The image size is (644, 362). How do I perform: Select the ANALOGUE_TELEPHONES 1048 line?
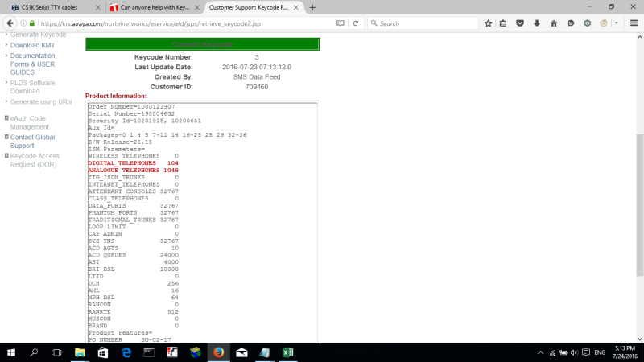point(133,171)
